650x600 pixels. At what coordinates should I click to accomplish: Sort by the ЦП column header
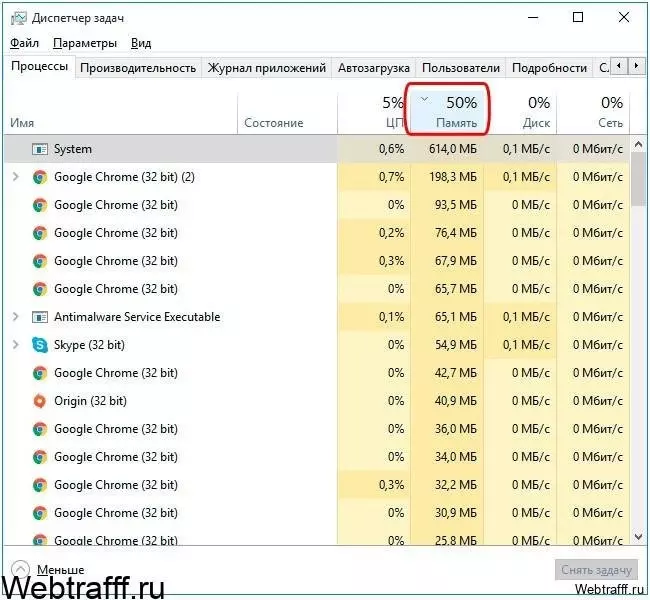pyautogui.click(x=374, y=112)
